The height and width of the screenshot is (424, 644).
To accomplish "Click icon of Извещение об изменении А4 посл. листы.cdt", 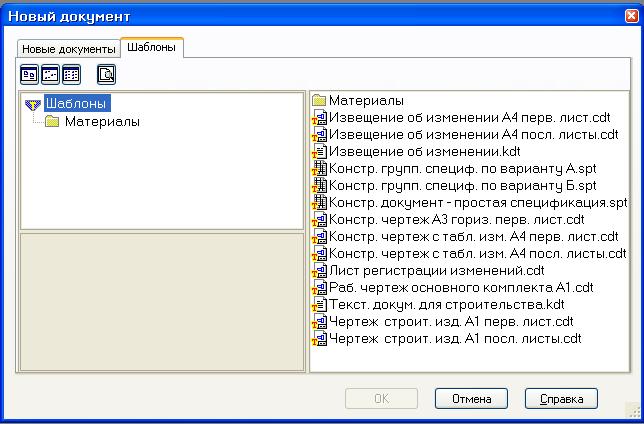I will tap(319, 134).
